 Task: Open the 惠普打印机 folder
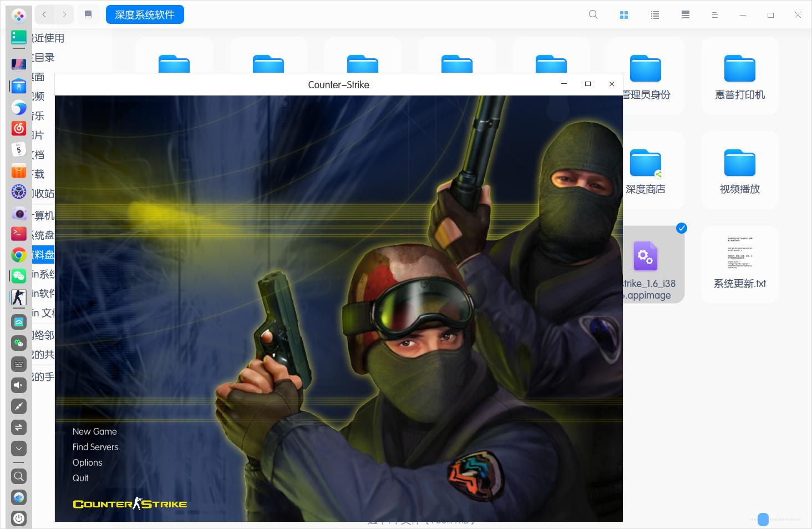click(x=740, y=76)
